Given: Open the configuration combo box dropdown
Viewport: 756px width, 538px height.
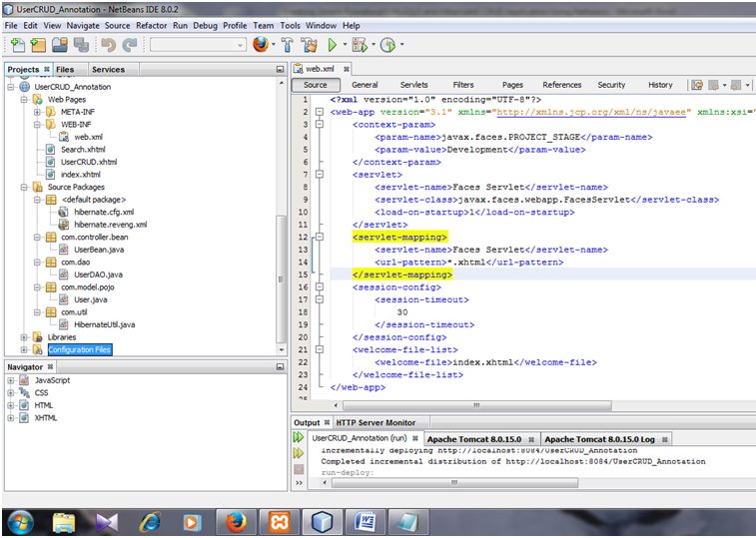Looking at the screenshot, I should pyautogui.click(x=241, y=45).
